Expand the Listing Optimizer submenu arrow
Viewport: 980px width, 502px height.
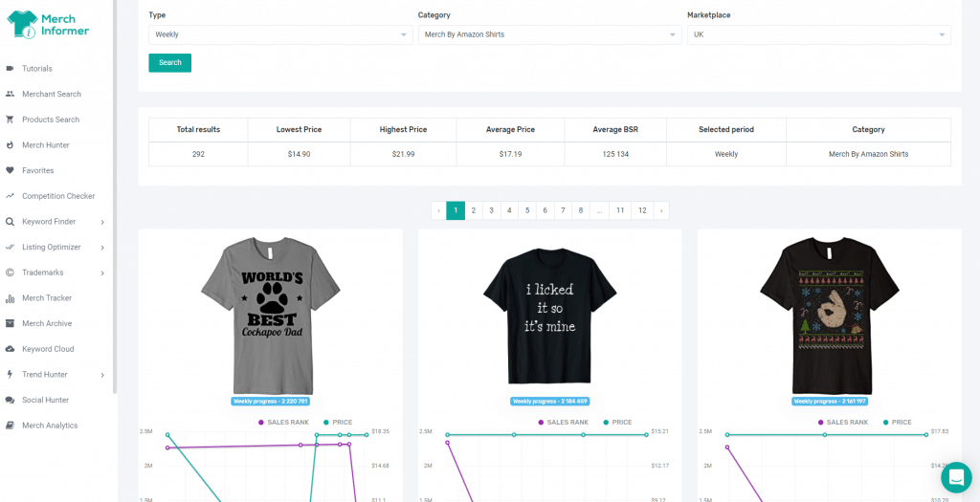click(102, 248)
